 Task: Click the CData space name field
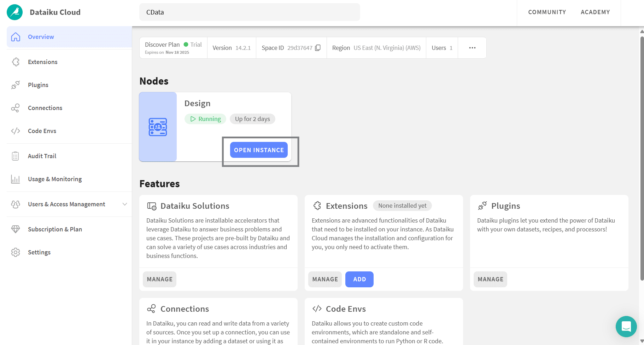[250, 12]
